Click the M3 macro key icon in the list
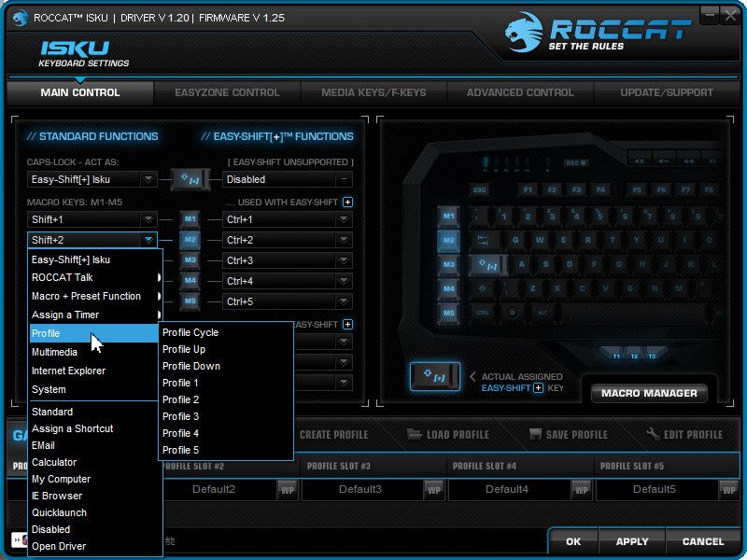The height and width of the screenshot is (560, 747). click(190, 260)
